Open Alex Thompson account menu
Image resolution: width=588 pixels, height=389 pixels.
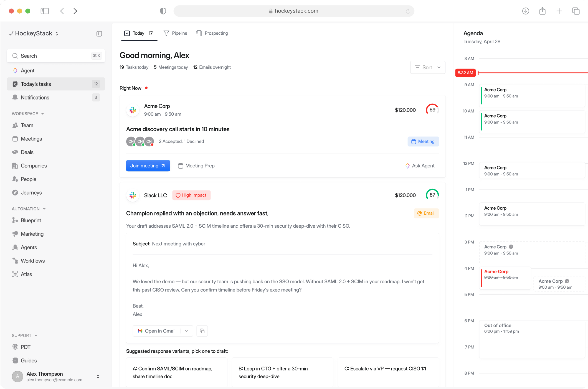tap(56, 377)
